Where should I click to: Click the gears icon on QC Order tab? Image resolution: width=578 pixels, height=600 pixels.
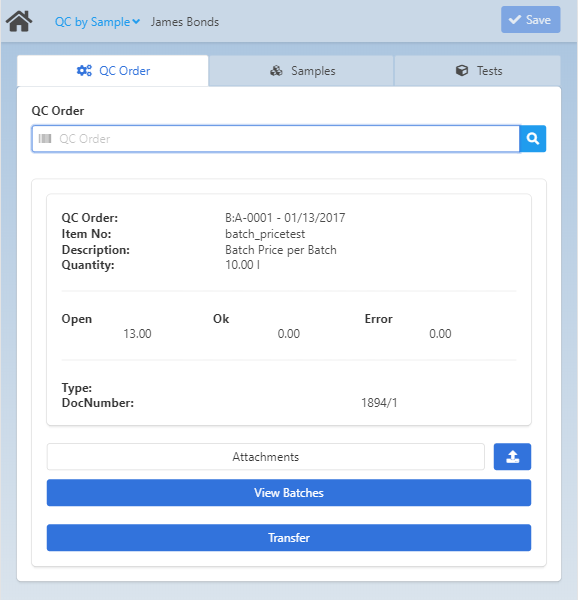[84, 70]
